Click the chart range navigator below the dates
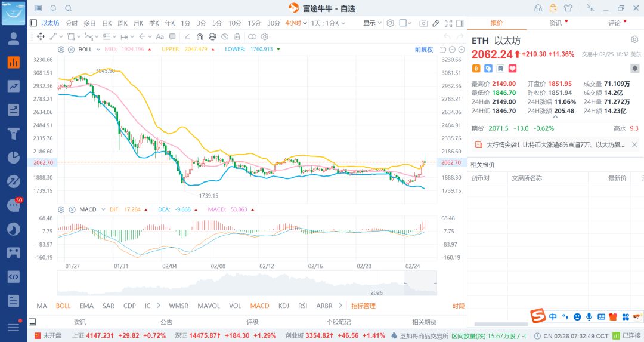The height and width of the screenshot is (342, 644). [x=247, y=284]
